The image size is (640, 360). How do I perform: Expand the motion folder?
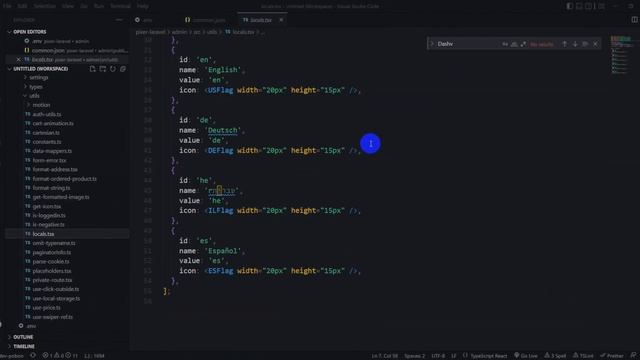coord(41,105)
